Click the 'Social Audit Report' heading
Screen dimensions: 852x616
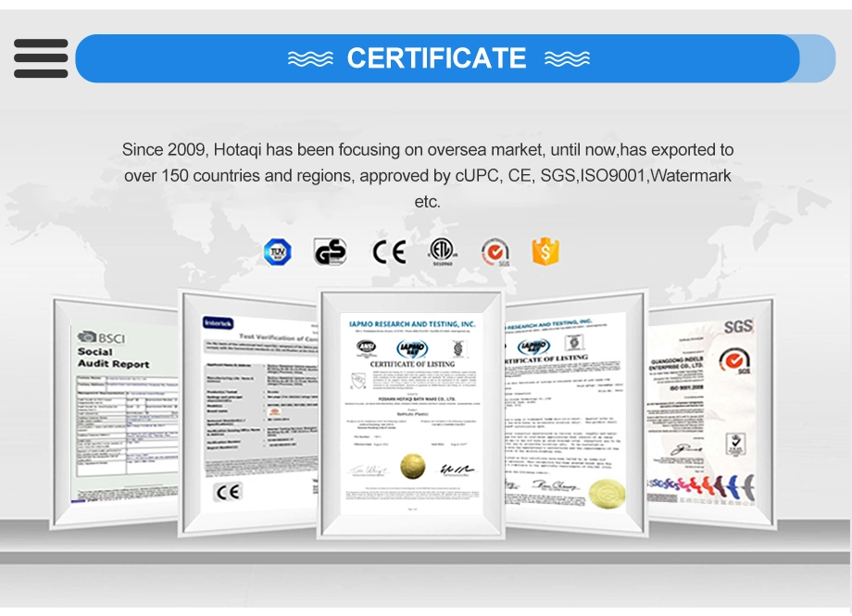[x=113, y=358]
